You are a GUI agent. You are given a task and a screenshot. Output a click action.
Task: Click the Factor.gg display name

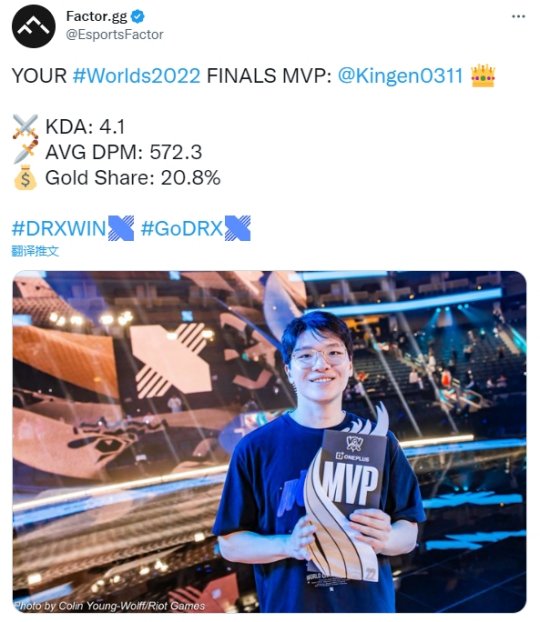click(96, 17)
